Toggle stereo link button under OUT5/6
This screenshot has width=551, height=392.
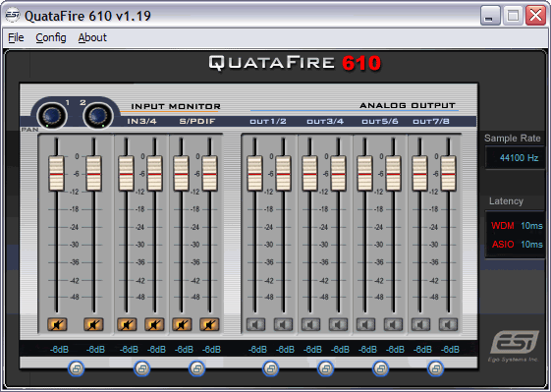380,368
